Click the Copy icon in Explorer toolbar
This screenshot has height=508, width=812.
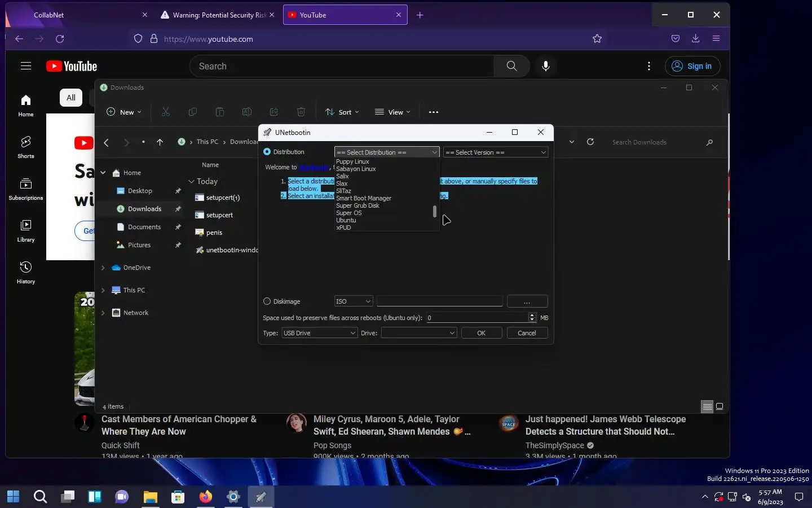(193, 112)
